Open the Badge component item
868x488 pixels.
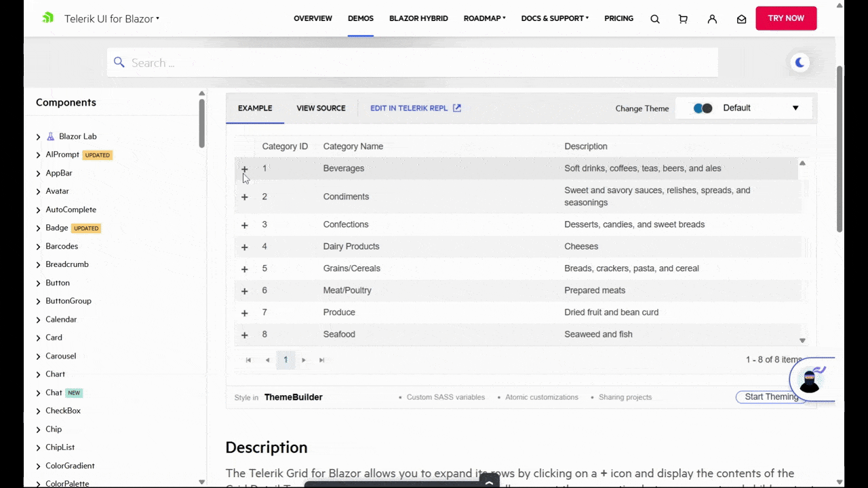pyautogui.click(x=57, y=228)
